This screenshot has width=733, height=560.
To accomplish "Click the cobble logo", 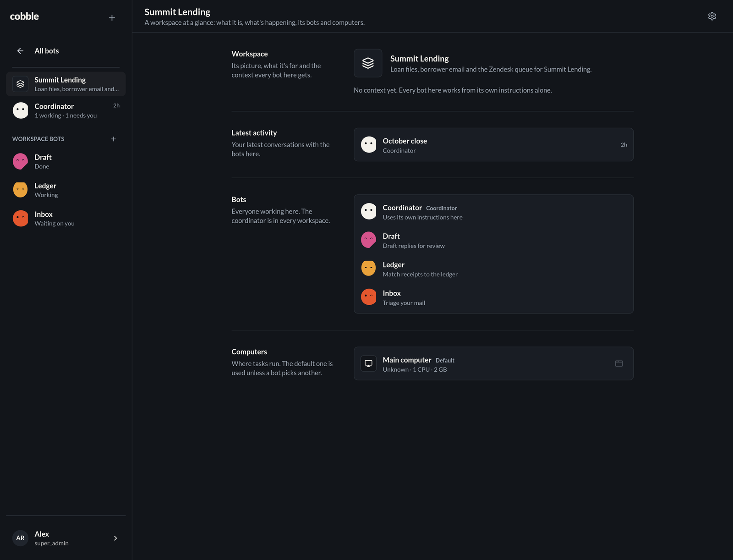I will [x=24, y=16].
